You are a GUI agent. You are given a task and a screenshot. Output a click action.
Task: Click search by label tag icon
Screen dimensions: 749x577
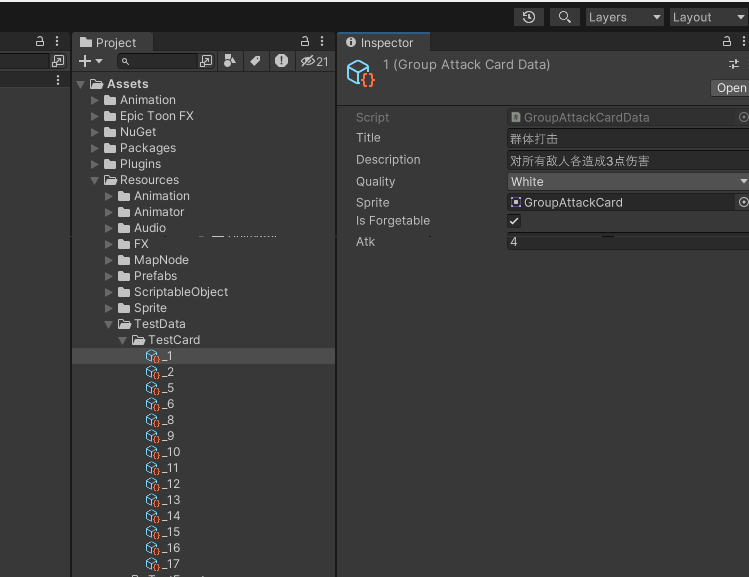255,62
